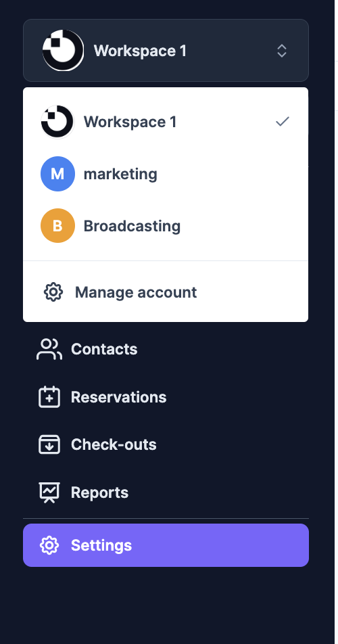Image resolution: width=338 pixels, height=644 pixels.
Task: Click the Workspace 1 logo in dropdown list
Action: tap(57, 122)
